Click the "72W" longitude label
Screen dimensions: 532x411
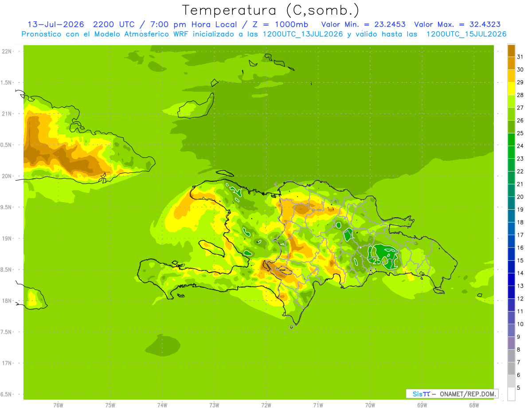tap(266, 405)
